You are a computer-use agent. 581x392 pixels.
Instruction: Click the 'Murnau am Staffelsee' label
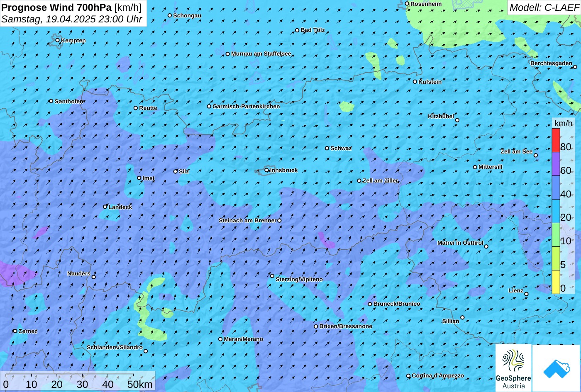(261, 54)
